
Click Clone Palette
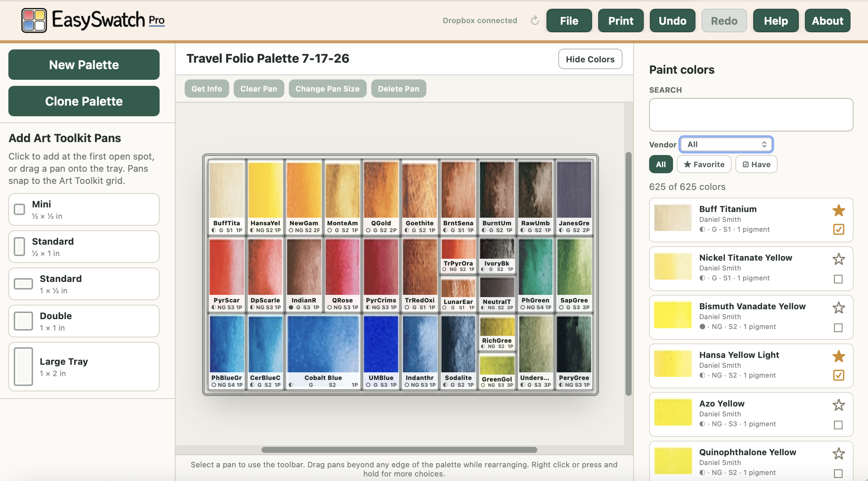point(84,101)
